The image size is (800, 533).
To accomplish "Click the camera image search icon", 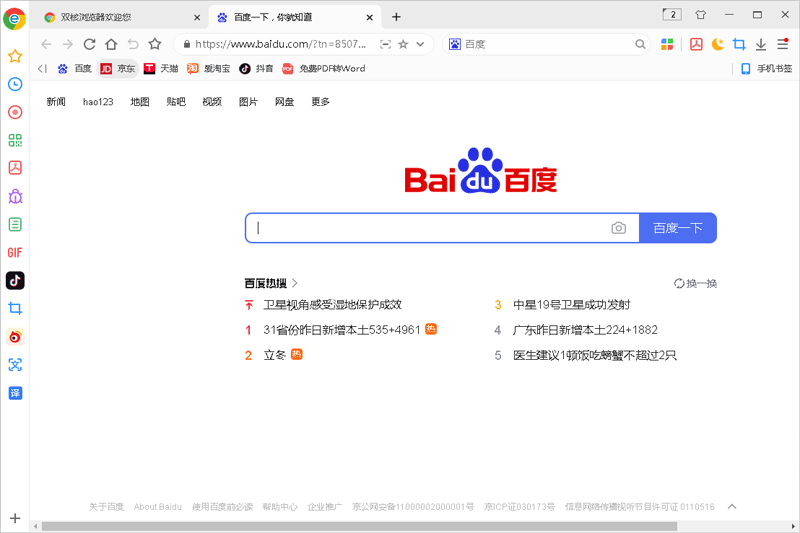I will pos(618,228).
